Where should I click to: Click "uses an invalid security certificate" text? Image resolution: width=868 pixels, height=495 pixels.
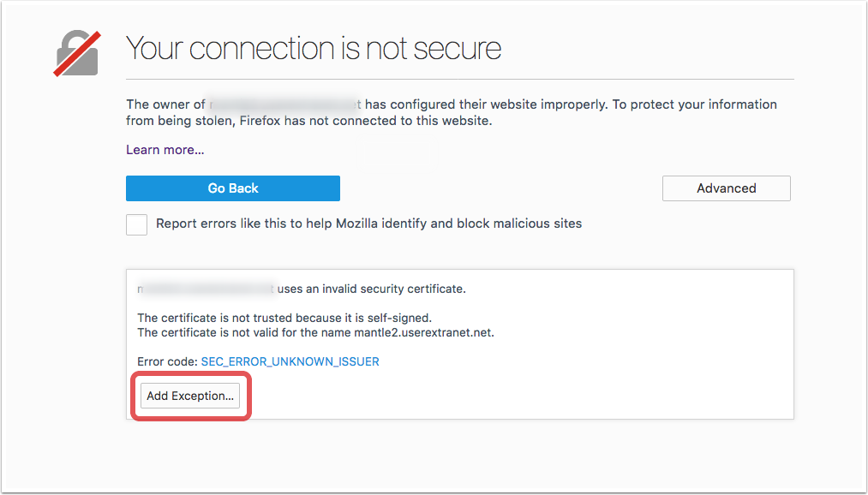371,289
